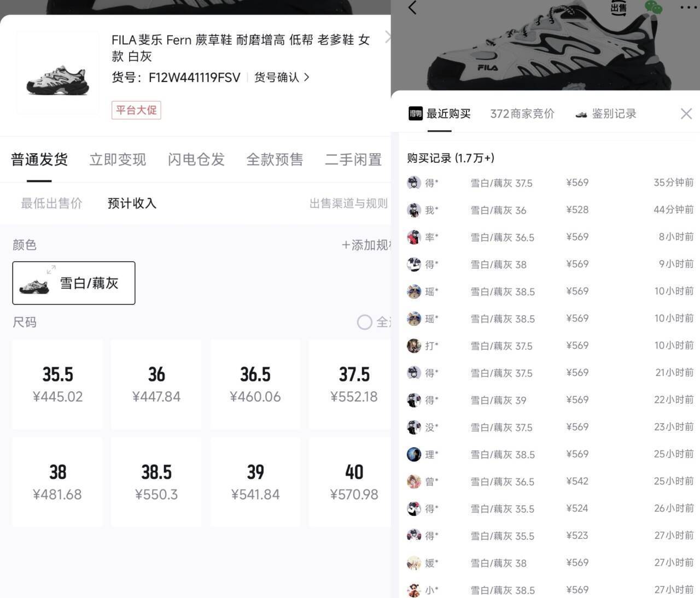Click the 颜色 section label
The height and width of the screenshot is (598, 700).
pyautogui.click(x=25, y=245)
